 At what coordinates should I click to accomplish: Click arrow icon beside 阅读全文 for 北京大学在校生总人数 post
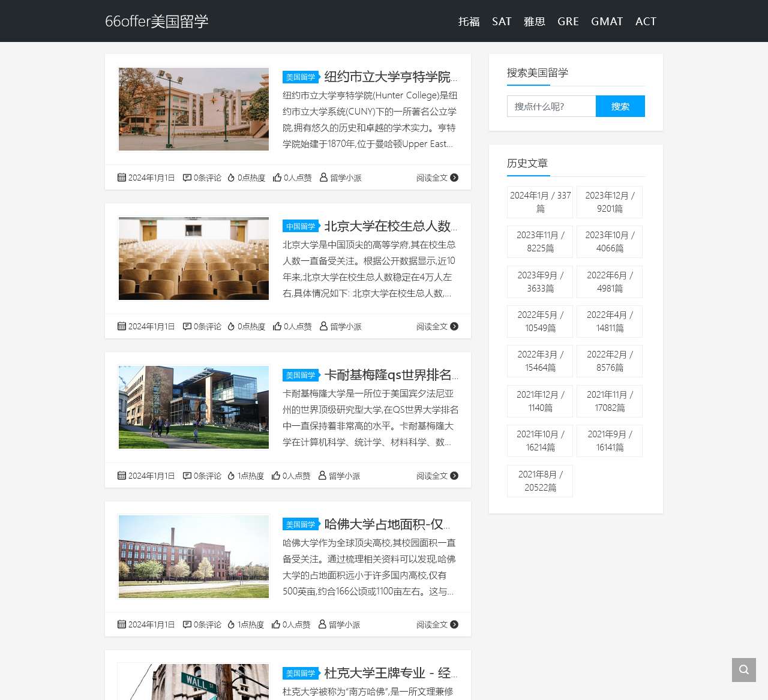tap(454, 326)
